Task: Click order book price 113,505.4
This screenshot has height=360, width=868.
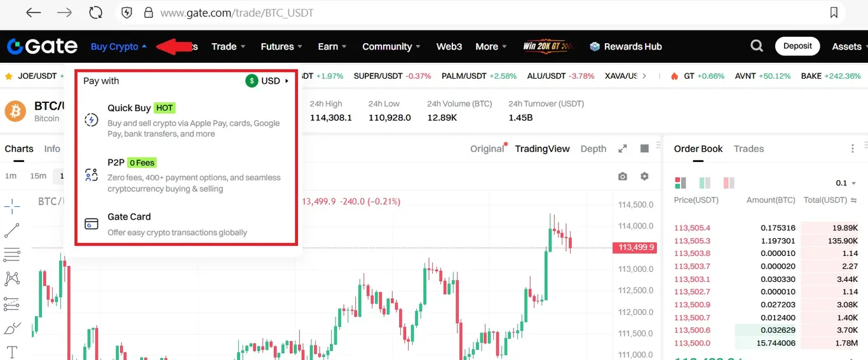Action: (x=692, y=228)
